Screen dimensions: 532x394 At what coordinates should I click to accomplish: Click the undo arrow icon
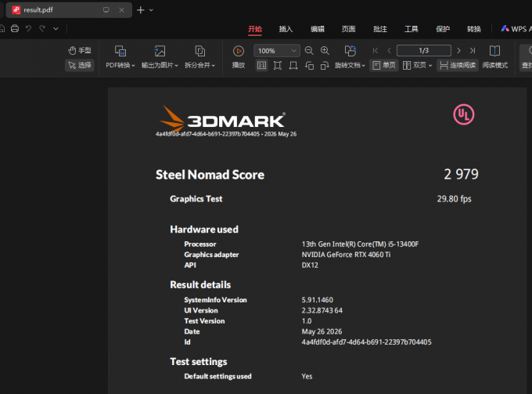click(28, 28)
